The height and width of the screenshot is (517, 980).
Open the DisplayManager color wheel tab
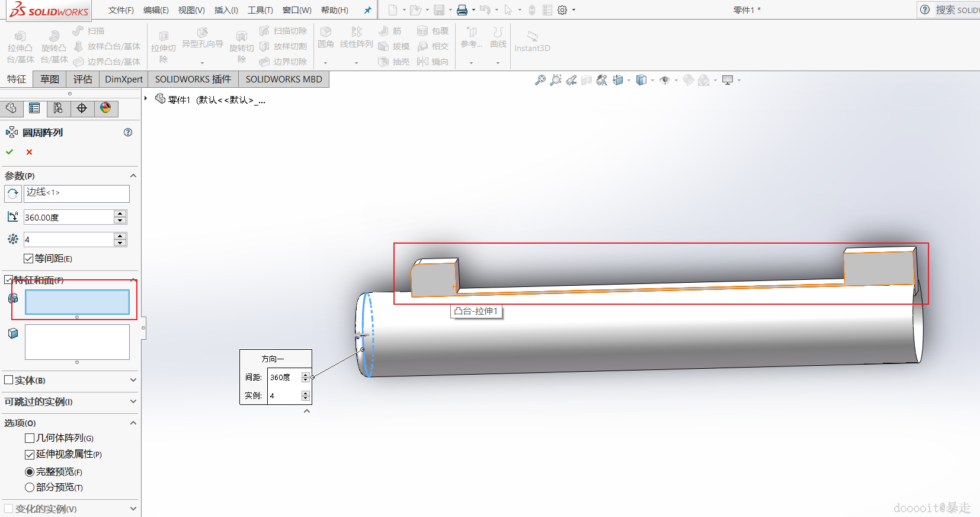click(105, 108)
